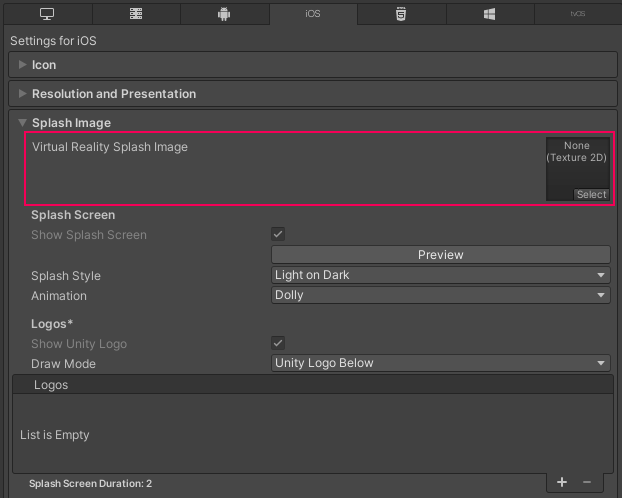Select the Android platform tab
Image resolution: width=622 pixels, height=498 pixels.
coord(223,14)
